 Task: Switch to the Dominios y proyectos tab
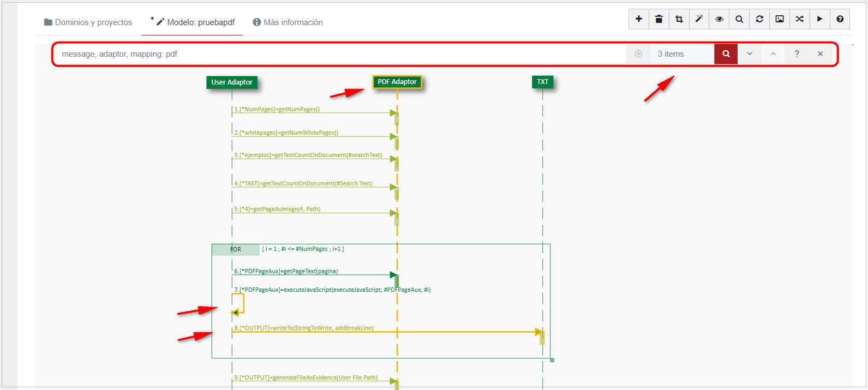coord(88,22)
